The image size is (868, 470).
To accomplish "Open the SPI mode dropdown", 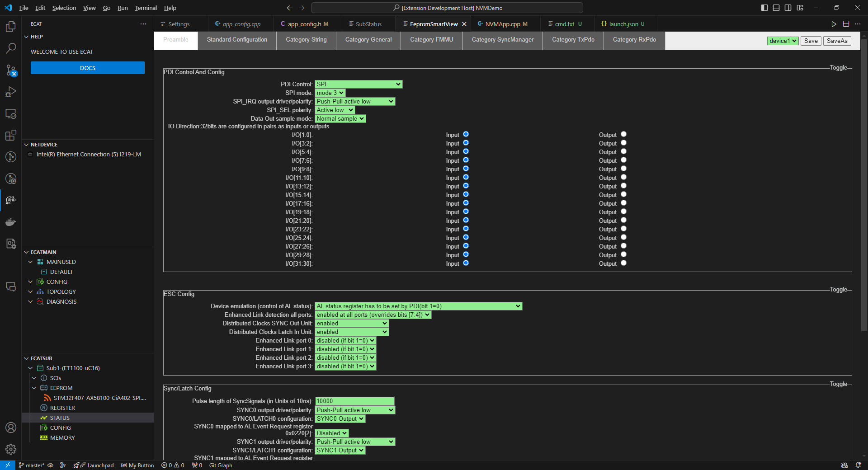I will pos(330,93).
